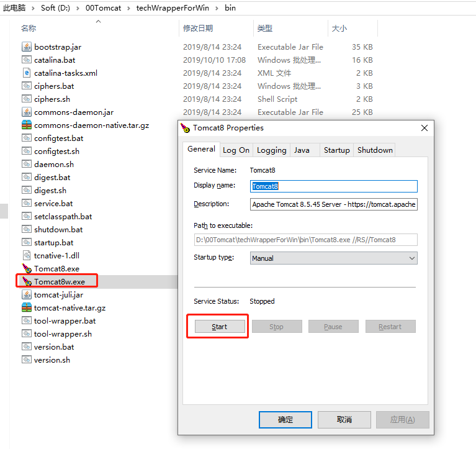Click the Tomcat8.exe feather icon

pyautogui.click(x=27, y=268)
